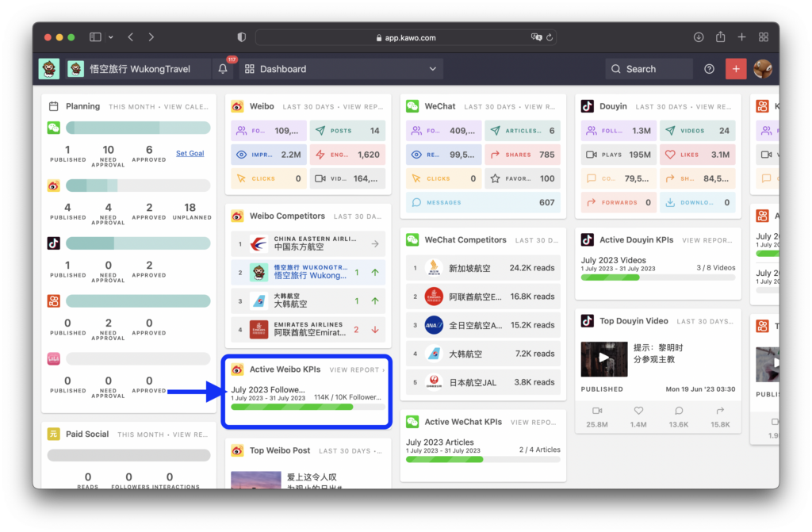Click July 2023 Followers progress bar
This screenshot has height=532, width=812.
pos(308,408)
